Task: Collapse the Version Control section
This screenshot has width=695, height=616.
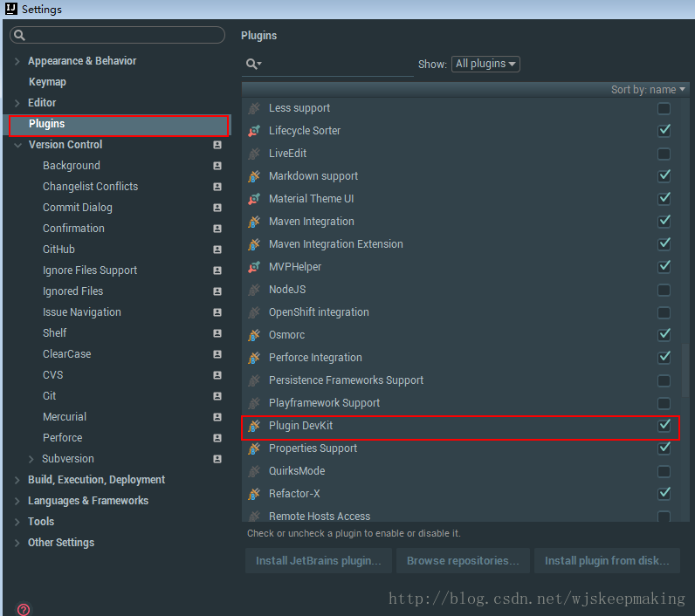Action: pos(17,145)
